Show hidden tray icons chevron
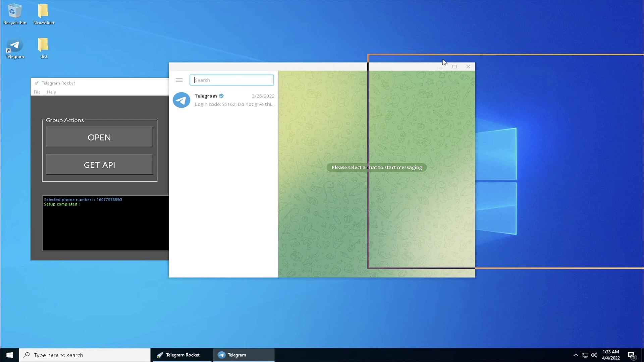The height and width of the screenshot is (362, 644). [x=576, y=355]
